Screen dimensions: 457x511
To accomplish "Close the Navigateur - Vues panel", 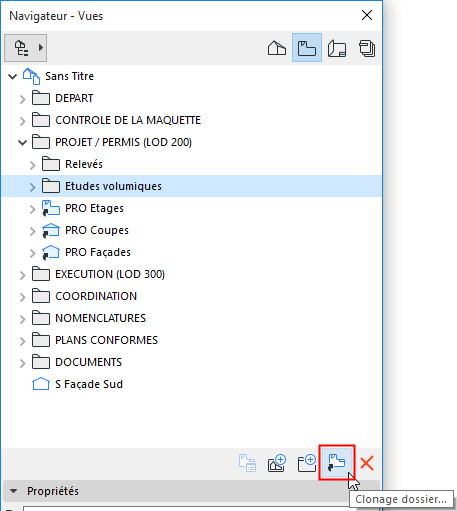I will 367,15.
